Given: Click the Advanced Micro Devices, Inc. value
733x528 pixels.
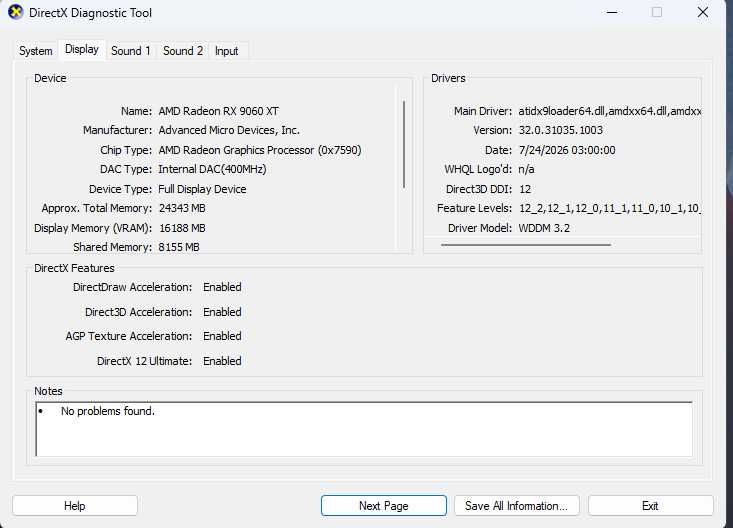Looking at the screenshot, I should click(229, 130).
